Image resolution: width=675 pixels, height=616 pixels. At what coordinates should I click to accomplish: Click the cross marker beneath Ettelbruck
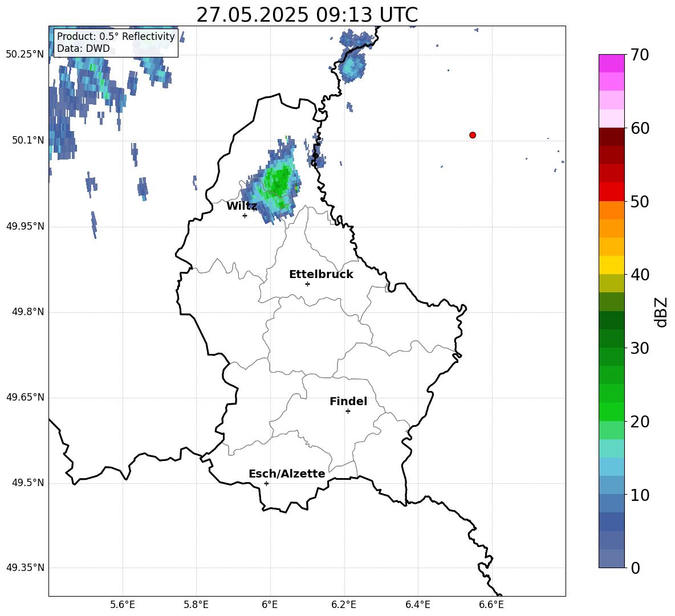click(307, 284)
